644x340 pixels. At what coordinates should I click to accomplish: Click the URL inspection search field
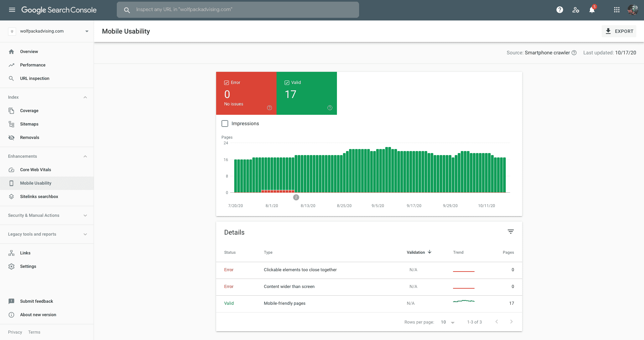[x=238, y=10]
